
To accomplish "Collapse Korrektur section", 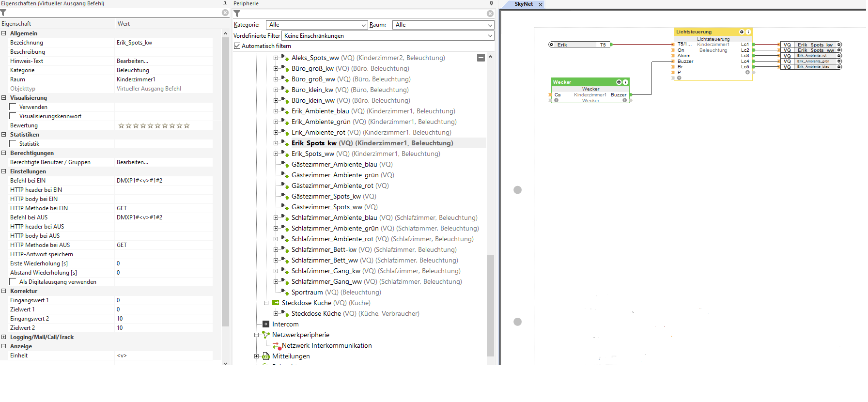I will (4, 291).
